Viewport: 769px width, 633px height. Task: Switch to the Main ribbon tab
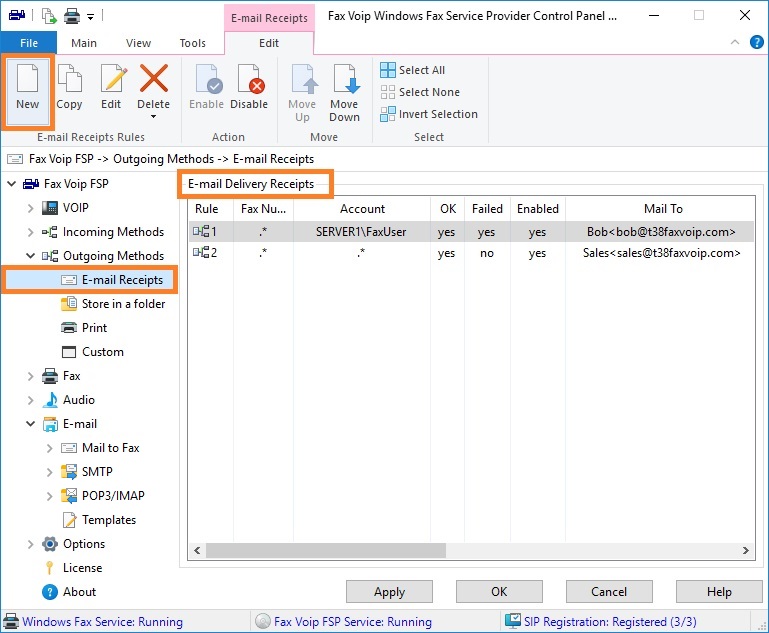pyautogui.click(x=84, y=43)
